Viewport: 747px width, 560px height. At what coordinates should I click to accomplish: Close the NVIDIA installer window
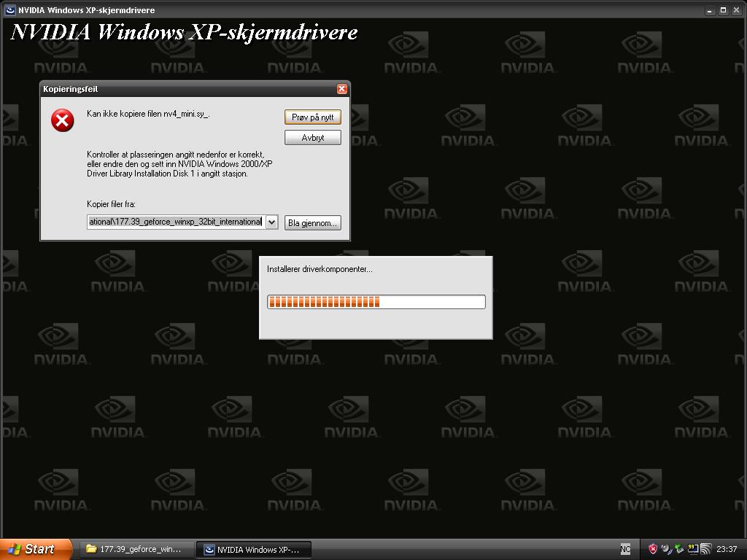click(x=736, y=10)
